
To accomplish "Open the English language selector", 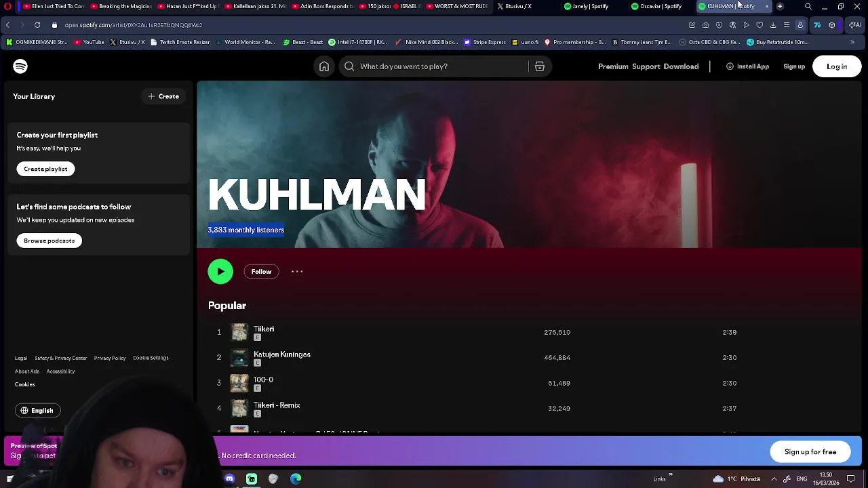I will [37, 411].
